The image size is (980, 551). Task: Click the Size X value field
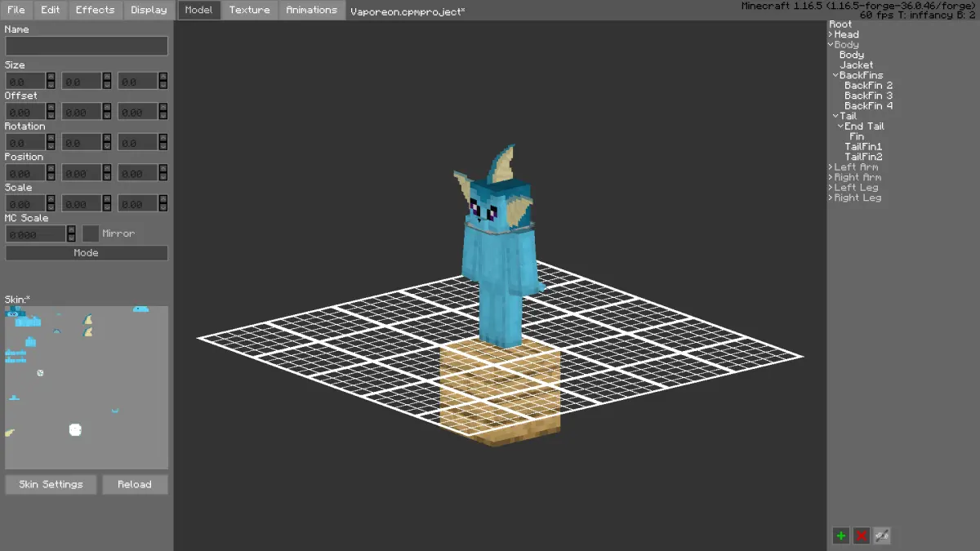(x=26, y=81)
